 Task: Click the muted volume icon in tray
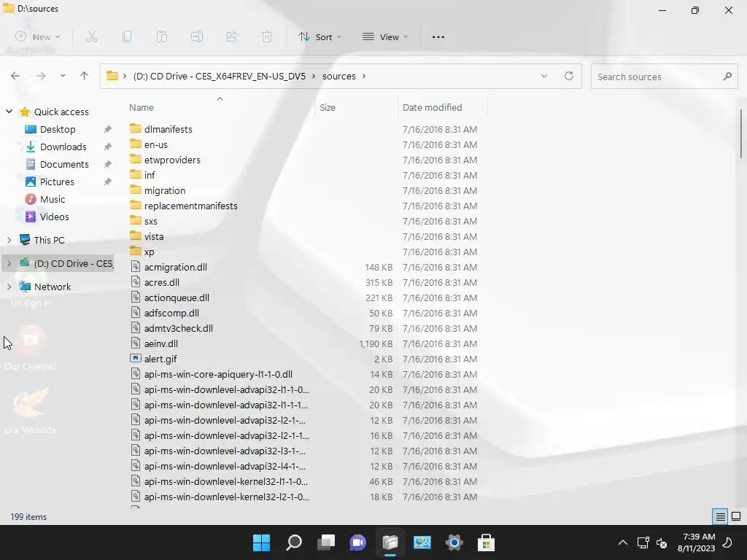pyautogui.click(x=662, y=542)
